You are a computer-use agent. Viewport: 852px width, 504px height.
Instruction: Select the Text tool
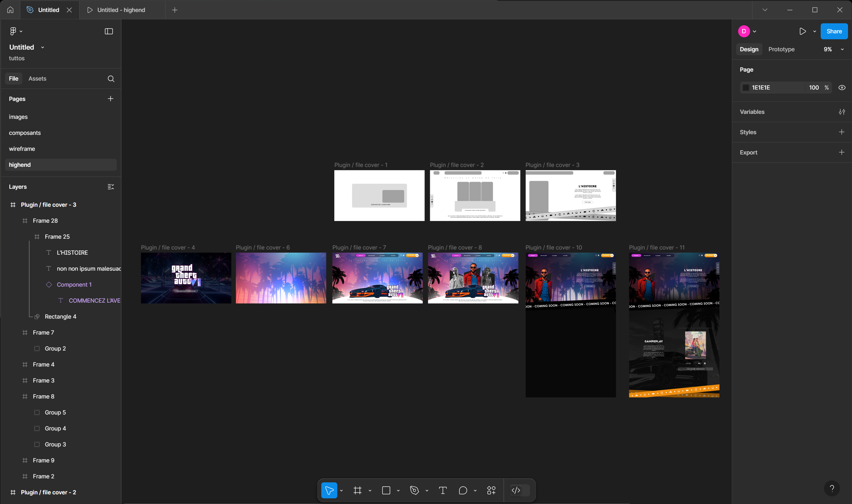(442, 490)
